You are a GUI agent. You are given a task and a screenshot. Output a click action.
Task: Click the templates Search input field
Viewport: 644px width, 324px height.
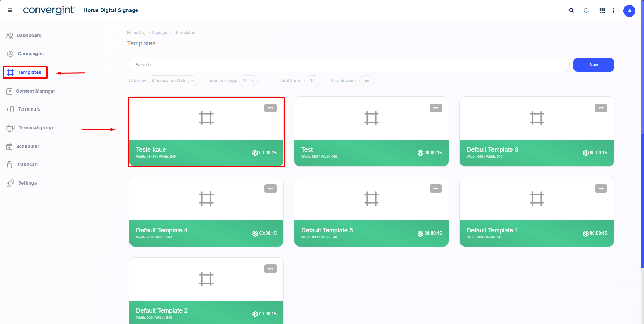coord(349,65)
